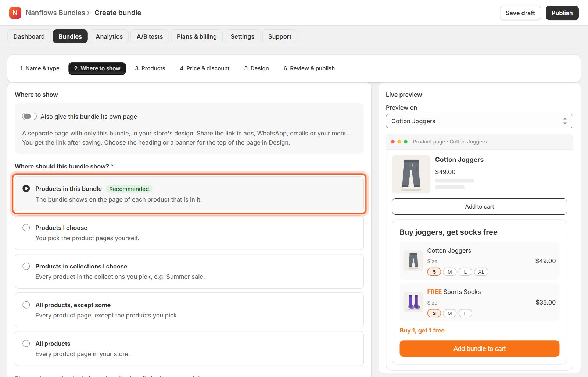The width and height of the screenshot is (588, 377).
Task: Select size M for Cotton Joggers
Action: pos(449,272)
